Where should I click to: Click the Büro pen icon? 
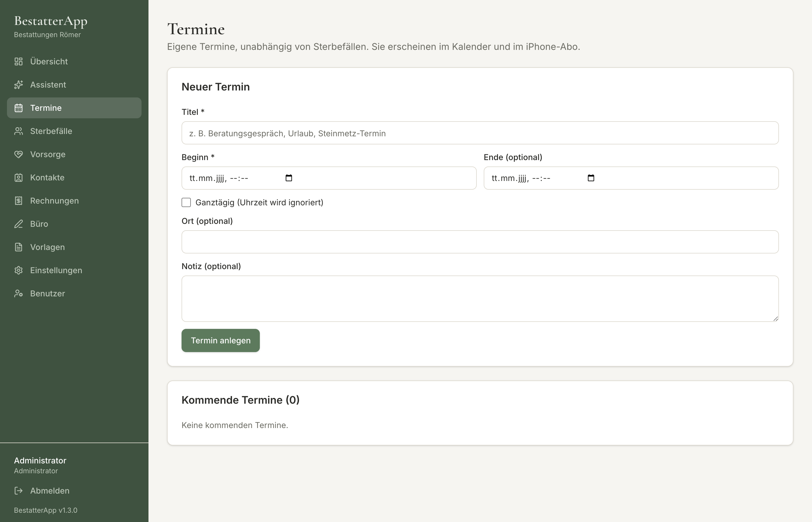click(x=18, y=224)
